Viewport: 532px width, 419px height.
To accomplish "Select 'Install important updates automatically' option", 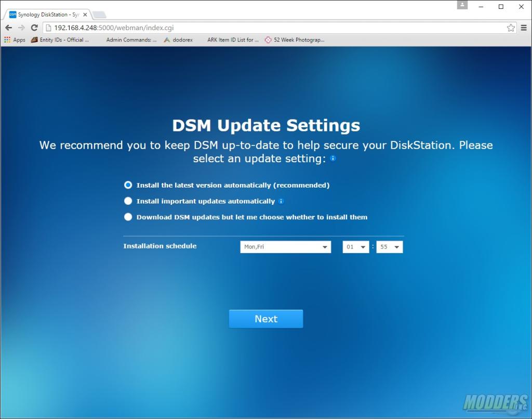I will pos(128,201).
